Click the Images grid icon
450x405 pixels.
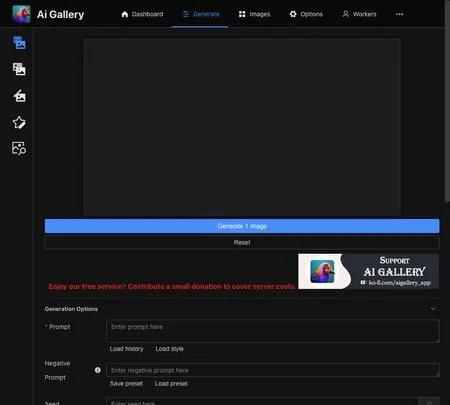pyautogui.click(x=242, y=14)
